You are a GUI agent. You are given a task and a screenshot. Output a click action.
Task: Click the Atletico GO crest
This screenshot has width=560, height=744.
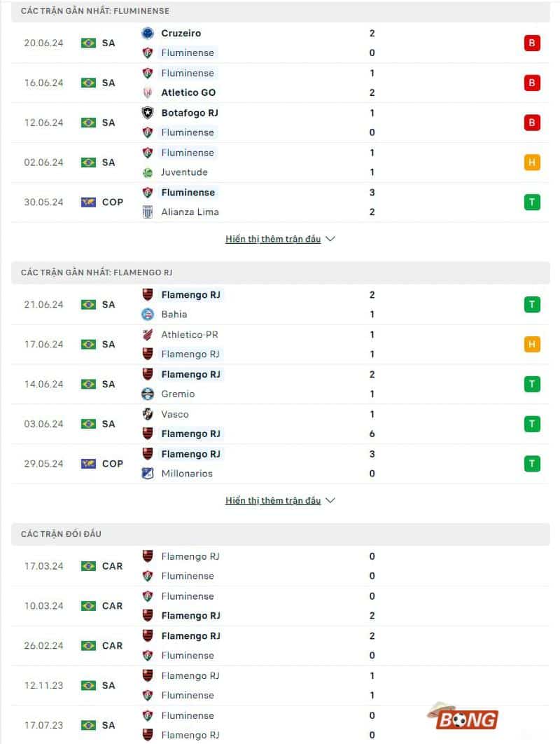148,92
